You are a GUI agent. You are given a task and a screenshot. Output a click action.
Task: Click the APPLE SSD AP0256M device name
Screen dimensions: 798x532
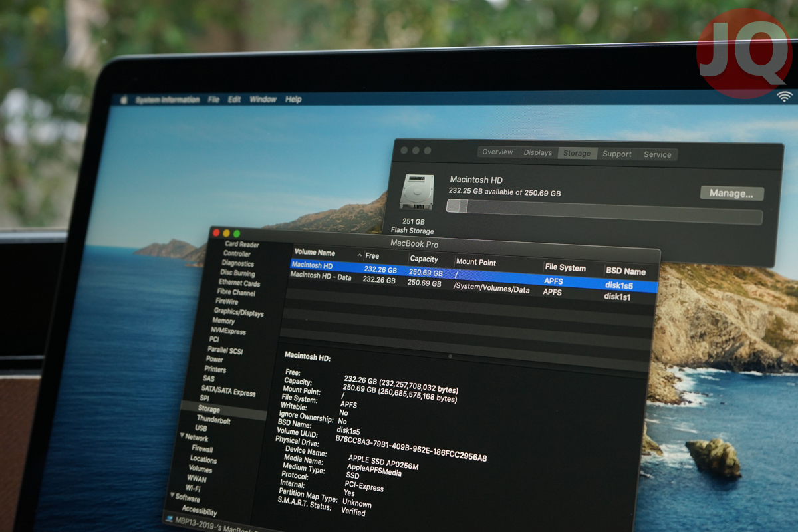383,462
